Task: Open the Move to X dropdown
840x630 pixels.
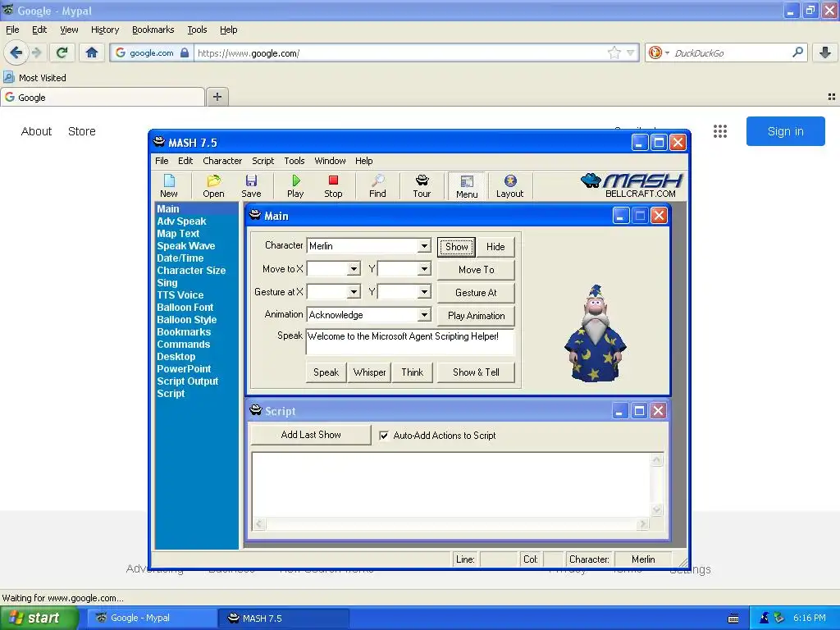Action: (353, 269)
